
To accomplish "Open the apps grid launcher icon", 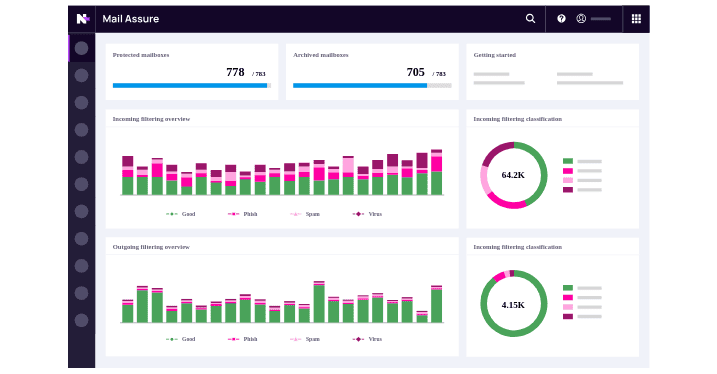I will click(x=636, y=18).
